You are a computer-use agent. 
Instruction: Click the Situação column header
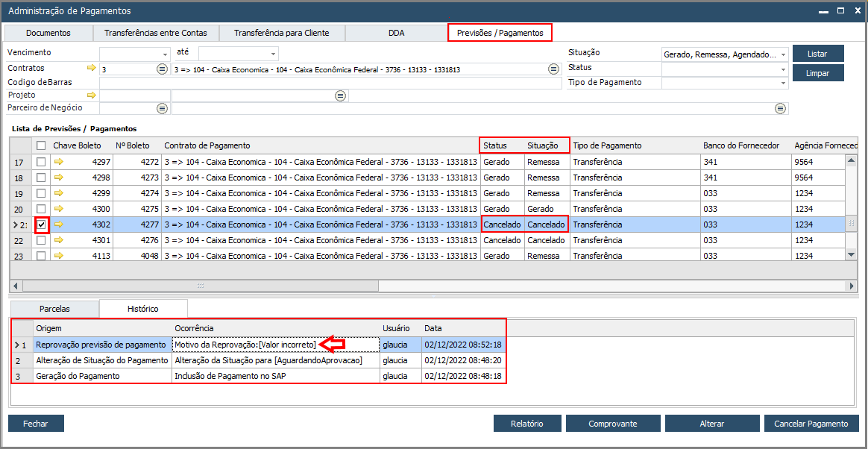tap(547, 145)
